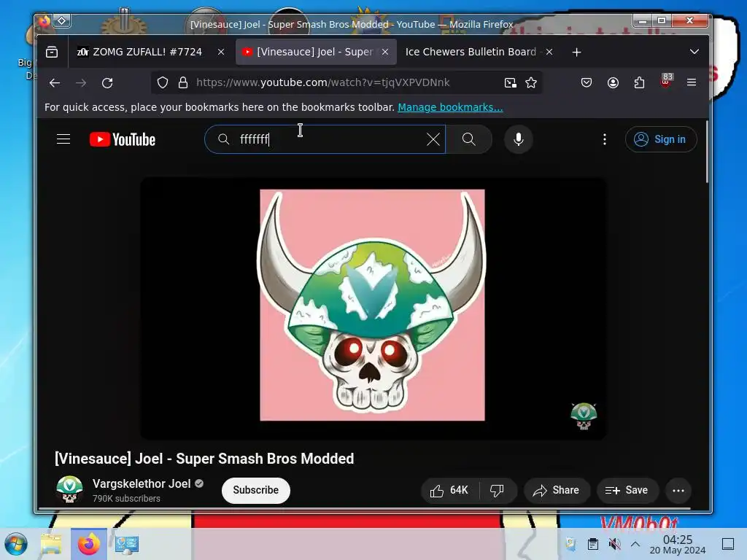
Task: Open the Extensions puzzle icon
Action: [639, 83]
